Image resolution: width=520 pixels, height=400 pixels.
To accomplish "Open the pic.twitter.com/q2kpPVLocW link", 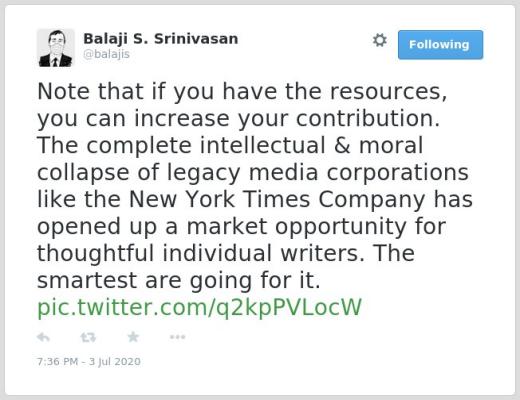I will [x=199, y=307].
